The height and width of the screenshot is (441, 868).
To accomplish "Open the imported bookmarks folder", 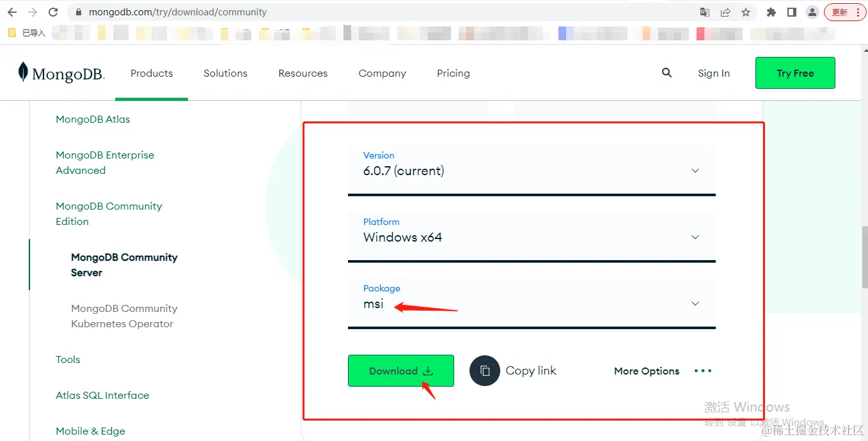I will pyautogui.click(x=26, y=33).
